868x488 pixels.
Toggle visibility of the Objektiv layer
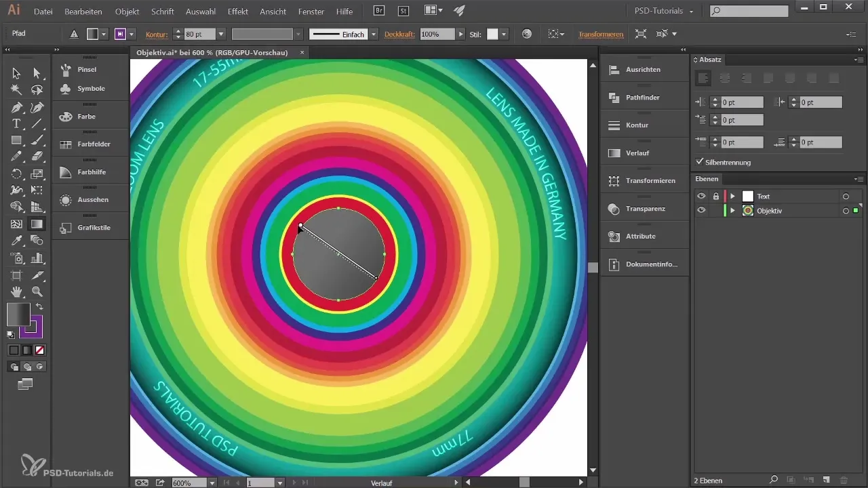[701, 211]
